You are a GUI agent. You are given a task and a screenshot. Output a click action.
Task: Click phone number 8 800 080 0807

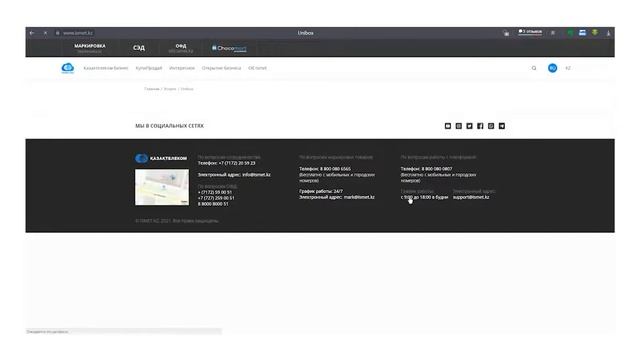pyautogui.click(x=437, y=169)
